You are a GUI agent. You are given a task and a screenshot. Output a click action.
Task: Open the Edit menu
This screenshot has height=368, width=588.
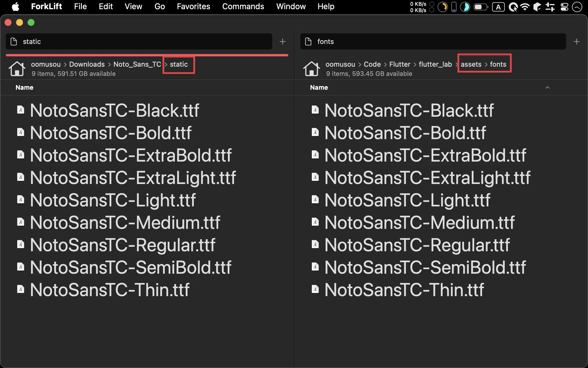[x=106, y=6]
